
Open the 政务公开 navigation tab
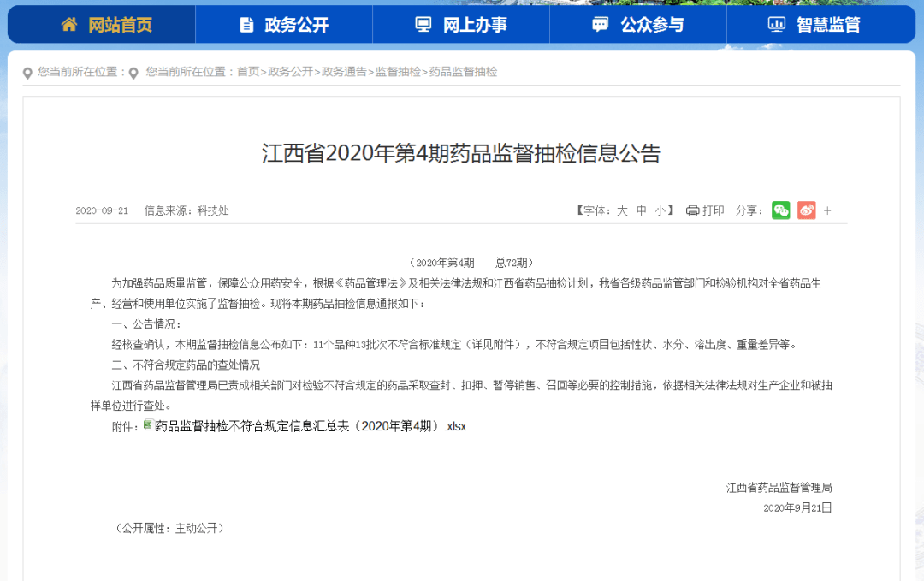[296, 25]
